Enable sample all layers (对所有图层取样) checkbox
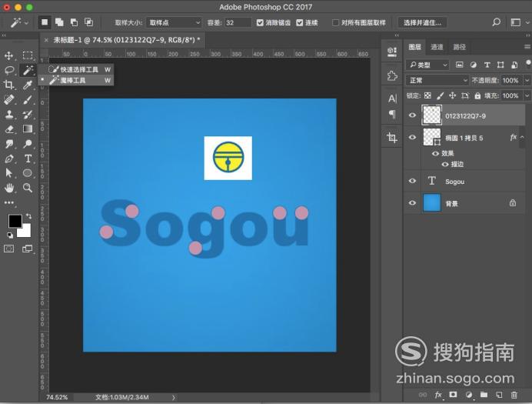This screenshot has height=404, width=532. click(x=335, y=23)
